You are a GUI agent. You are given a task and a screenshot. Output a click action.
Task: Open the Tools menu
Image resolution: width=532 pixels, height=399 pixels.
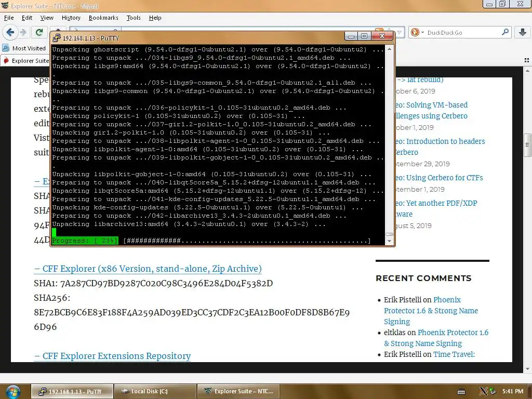point(134,18)
